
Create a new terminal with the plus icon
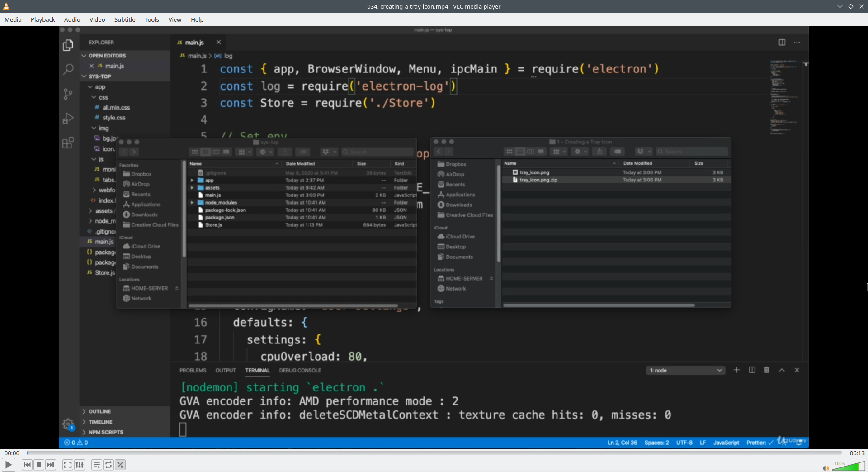click(737, 370)
